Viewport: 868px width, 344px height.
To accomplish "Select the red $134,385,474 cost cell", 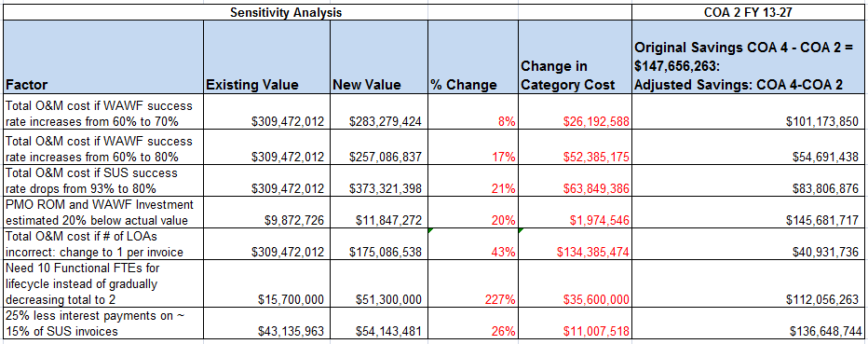I will pos(576,244).
